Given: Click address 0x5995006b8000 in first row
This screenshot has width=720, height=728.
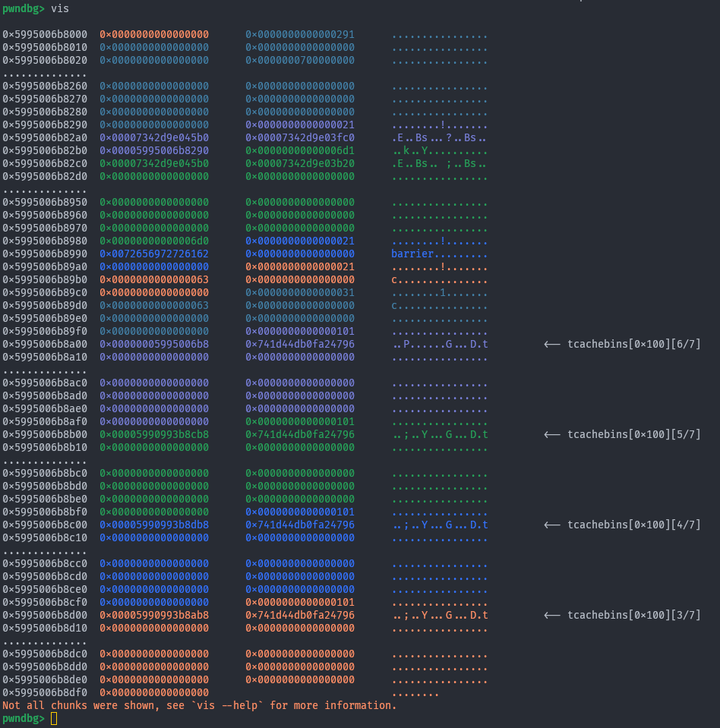Looking at the screenshot, I should (x=45, y=35).
